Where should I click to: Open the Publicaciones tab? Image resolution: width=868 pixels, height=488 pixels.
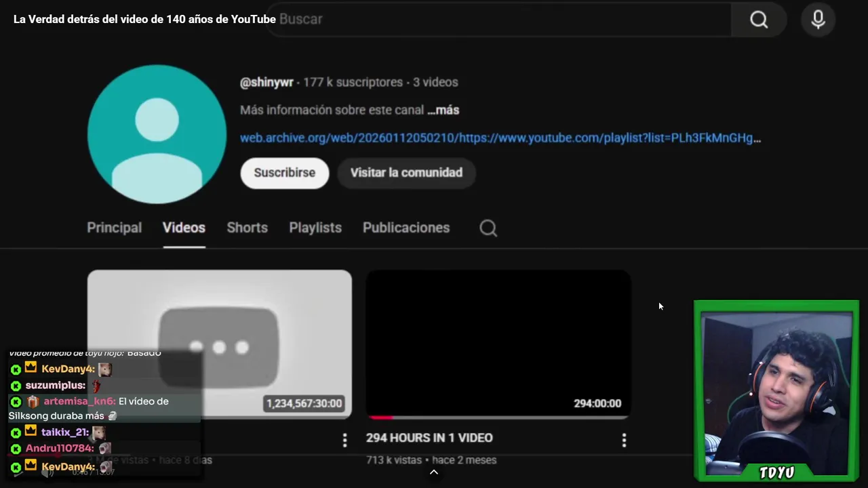coord(406,228)
